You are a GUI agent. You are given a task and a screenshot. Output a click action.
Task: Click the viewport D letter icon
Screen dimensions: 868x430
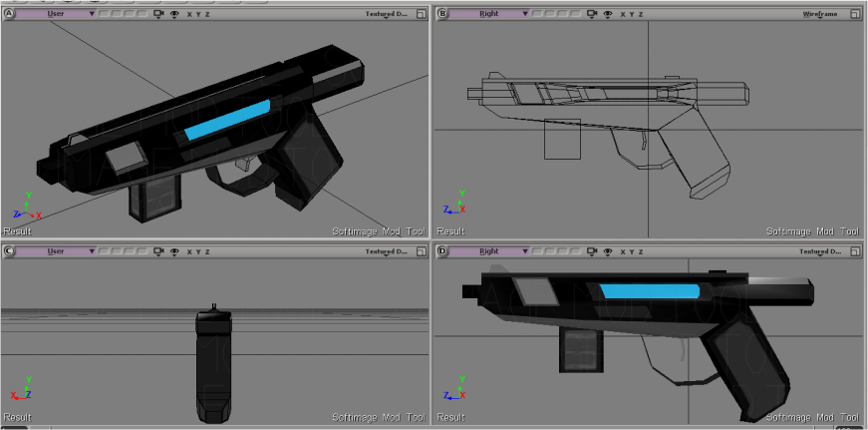[442, 251]
